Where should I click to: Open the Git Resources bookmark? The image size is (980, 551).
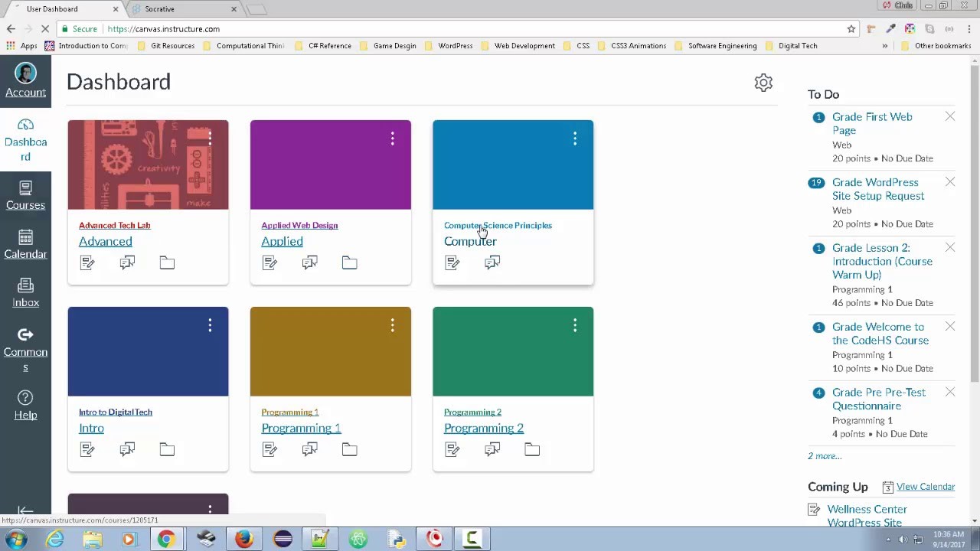(x=171, y=45)
